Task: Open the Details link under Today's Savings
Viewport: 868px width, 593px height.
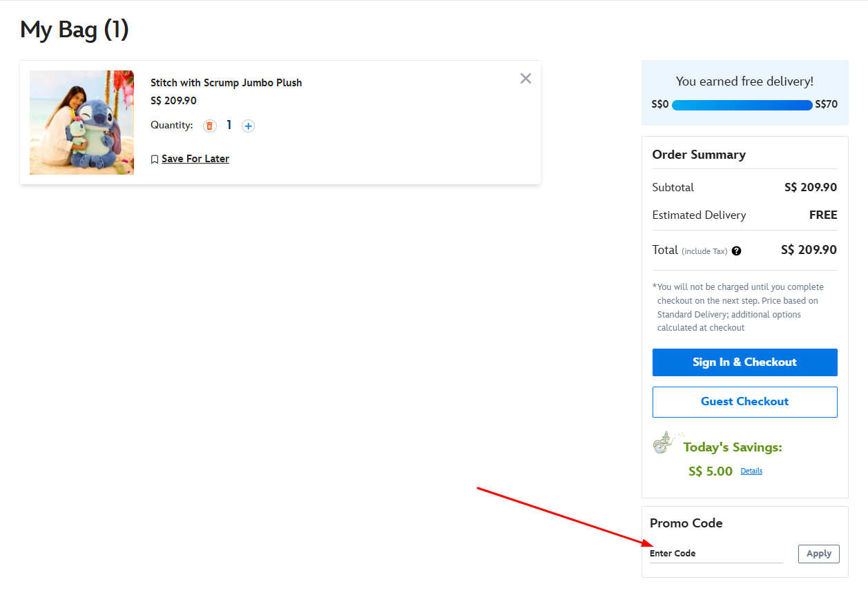Action: click(x=751, y=471)
